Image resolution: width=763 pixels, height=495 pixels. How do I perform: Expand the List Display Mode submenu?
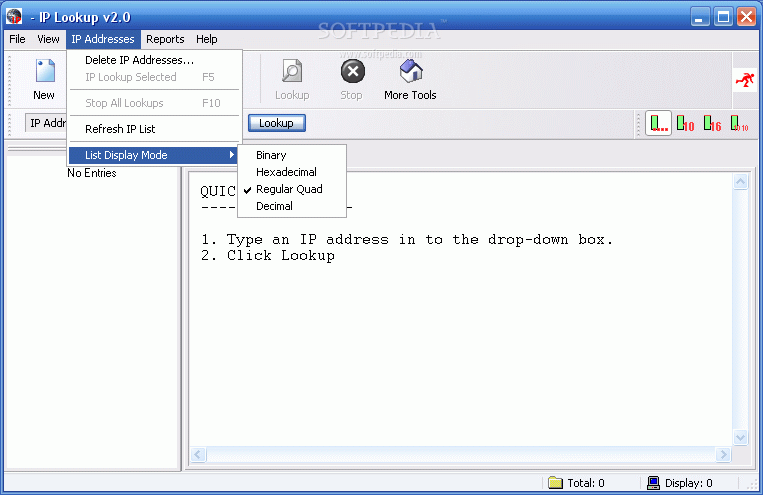(154, 155)
